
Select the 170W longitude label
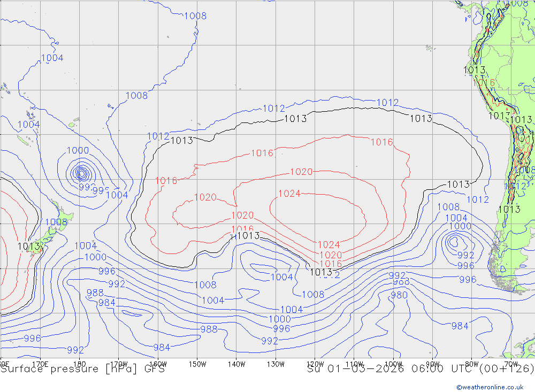[119, 364]
